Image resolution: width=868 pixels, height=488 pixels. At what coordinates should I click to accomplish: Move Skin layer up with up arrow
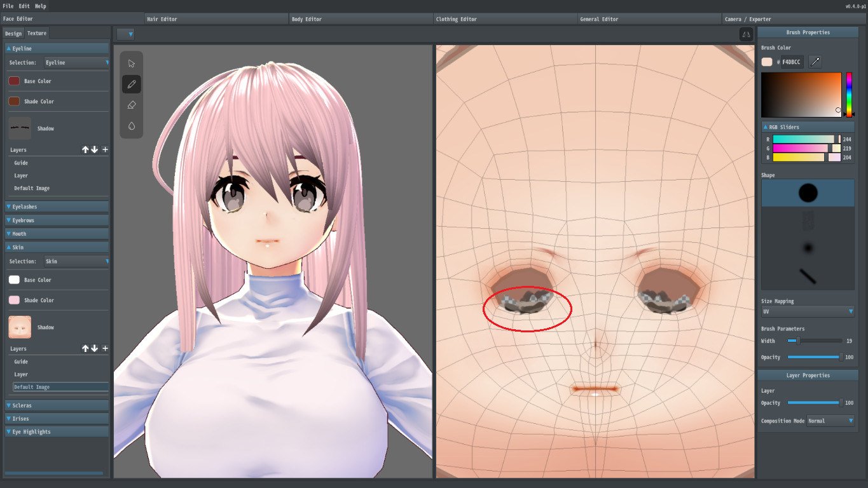click(x=85, y=349)
